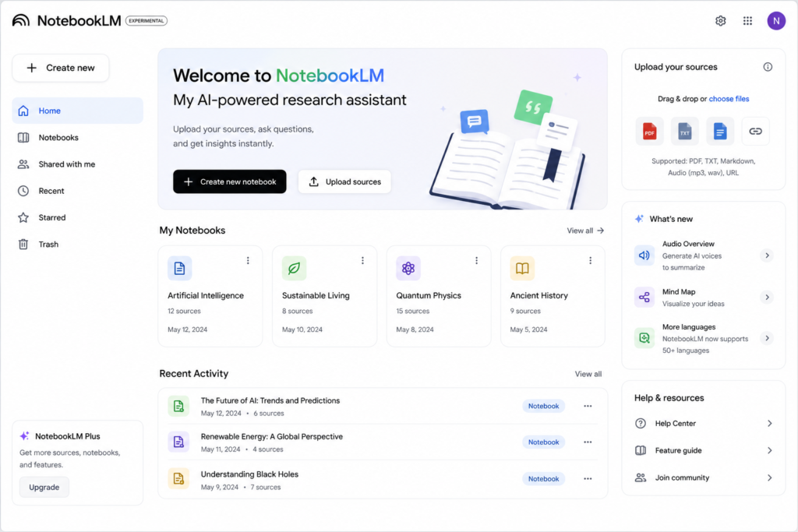
Task: Click the Help Center label
Action: tap(676, 423)
